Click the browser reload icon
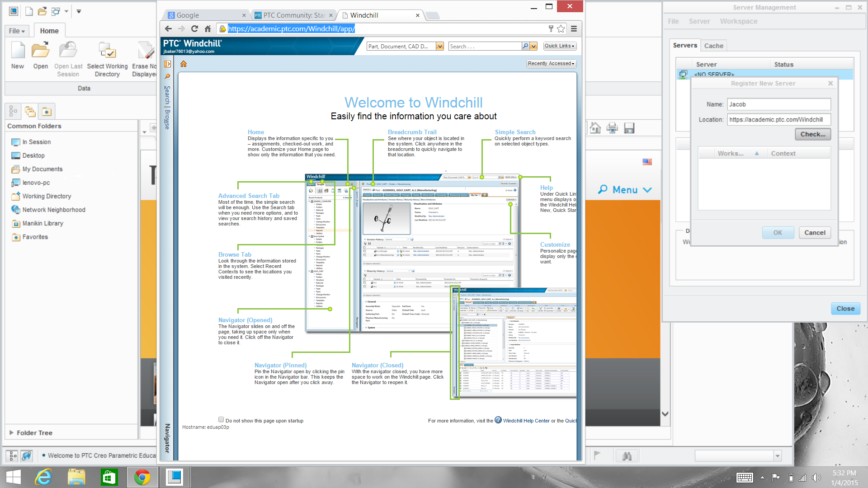 tap(194, 29)
